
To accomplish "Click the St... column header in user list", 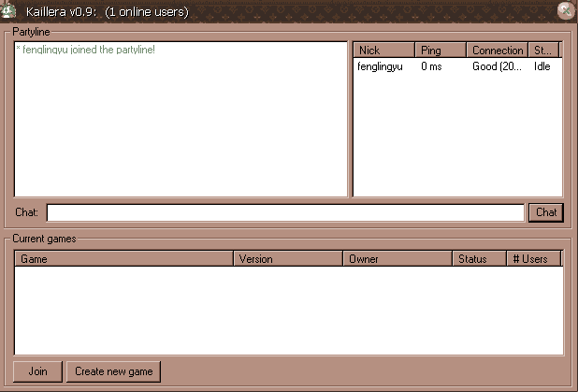I will (543, 51).
